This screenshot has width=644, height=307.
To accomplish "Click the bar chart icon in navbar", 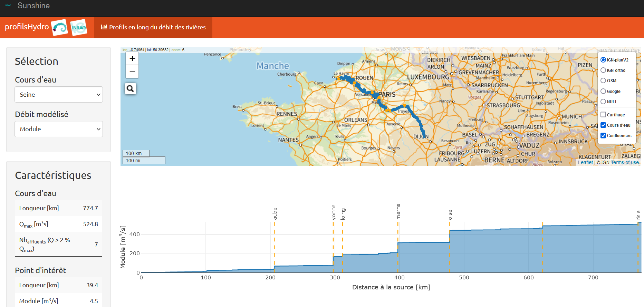I will coord(104,27).
